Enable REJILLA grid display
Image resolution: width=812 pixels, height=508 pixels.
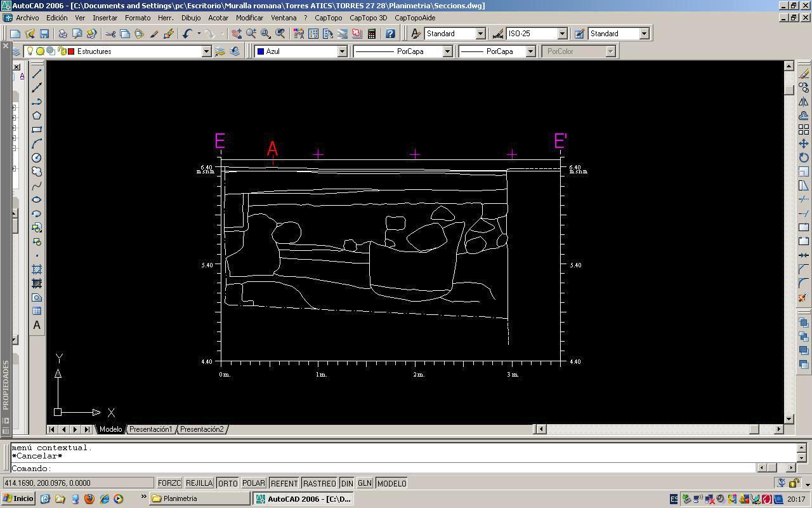tap(199, 483)
